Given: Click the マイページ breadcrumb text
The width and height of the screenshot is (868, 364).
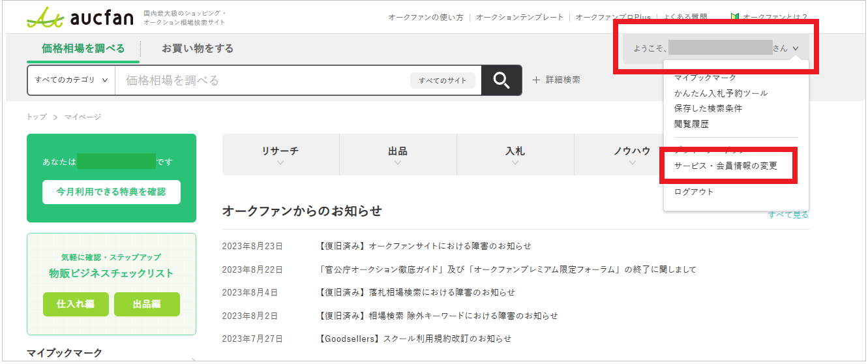Looking at the screenshot, I should point(83,117).
